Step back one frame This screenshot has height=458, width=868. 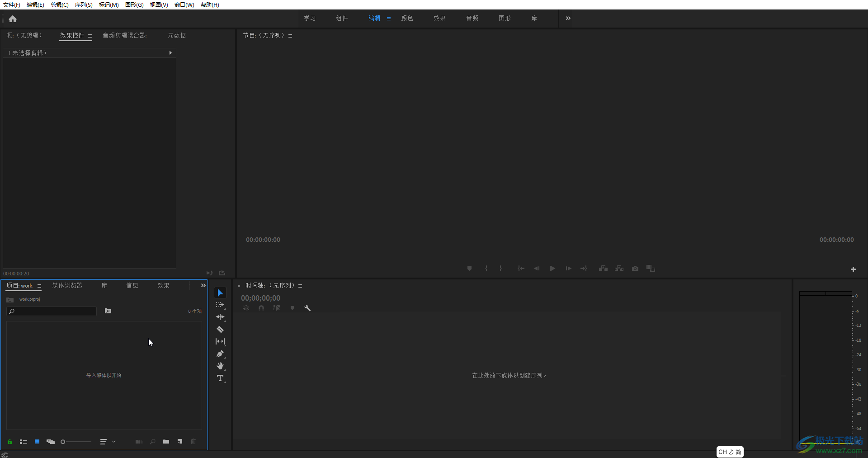tap(537, 269)
